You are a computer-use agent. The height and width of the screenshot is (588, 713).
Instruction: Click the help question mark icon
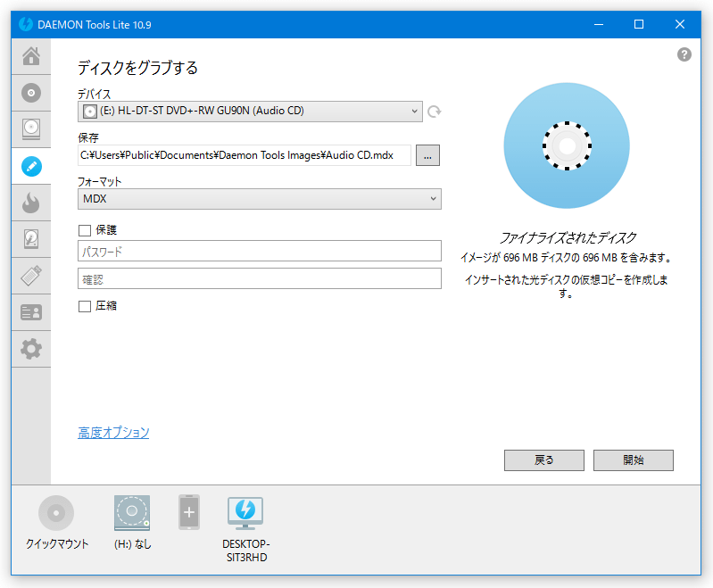[x=684, y=54]
